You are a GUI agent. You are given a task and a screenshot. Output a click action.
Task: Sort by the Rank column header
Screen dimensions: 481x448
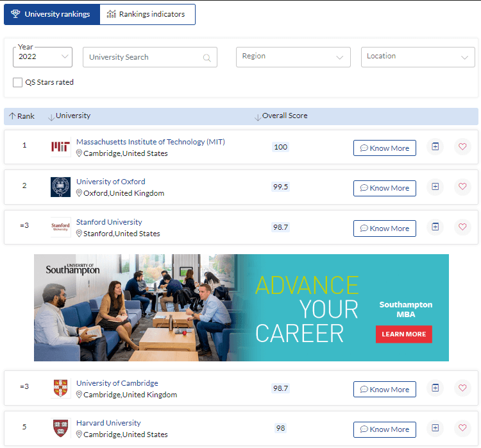22,116
